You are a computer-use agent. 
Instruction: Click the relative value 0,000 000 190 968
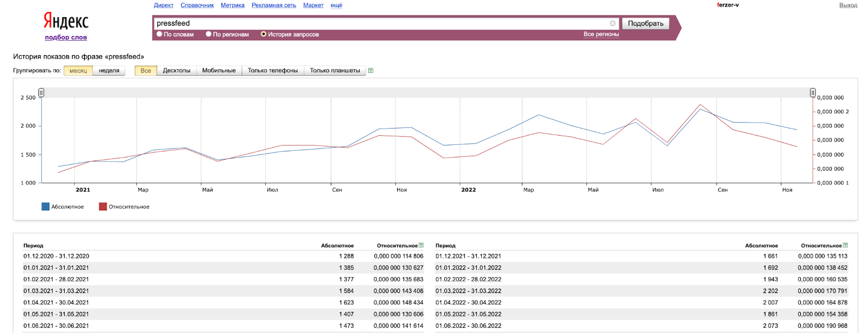tap(823, 326)
